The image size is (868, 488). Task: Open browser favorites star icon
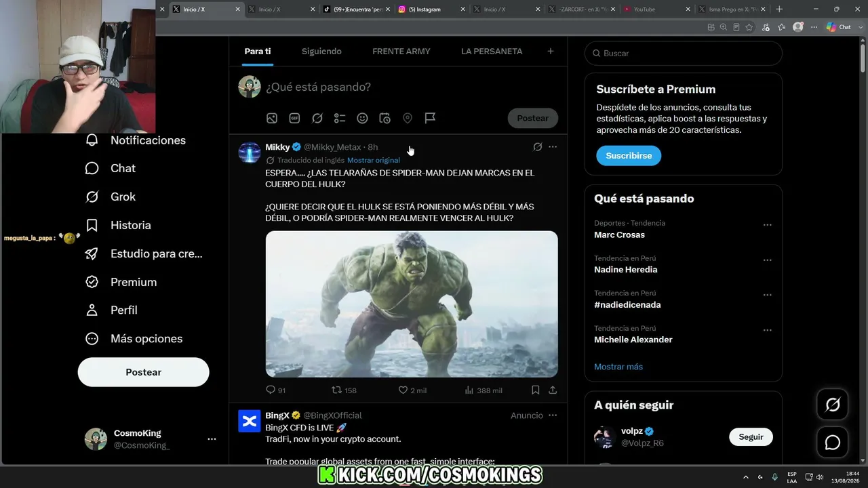(749, 27)
